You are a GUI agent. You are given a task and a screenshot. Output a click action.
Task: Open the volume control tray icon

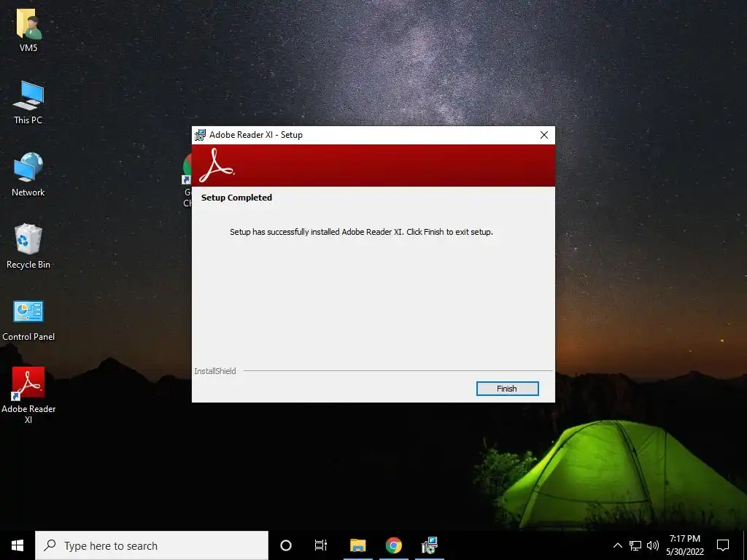click(x=653, y=545)
